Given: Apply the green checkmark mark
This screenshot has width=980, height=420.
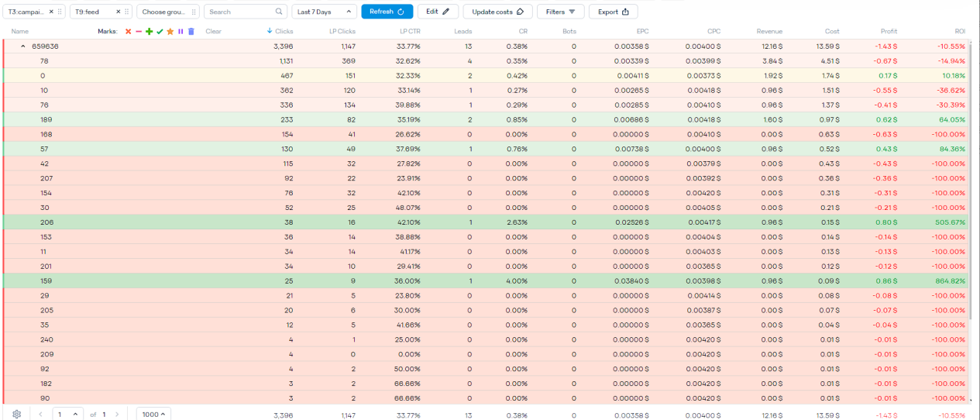Looking at the screenshot, I should (160, 32).
